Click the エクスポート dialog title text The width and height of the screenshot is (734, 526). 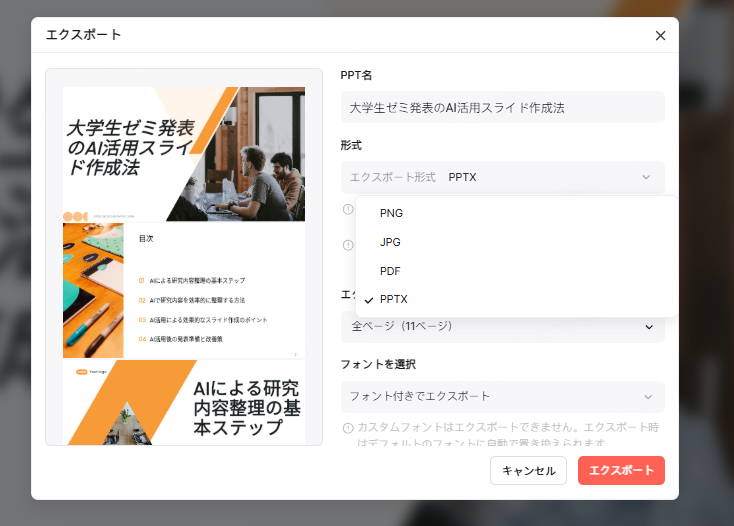click(x=83, y=35)
